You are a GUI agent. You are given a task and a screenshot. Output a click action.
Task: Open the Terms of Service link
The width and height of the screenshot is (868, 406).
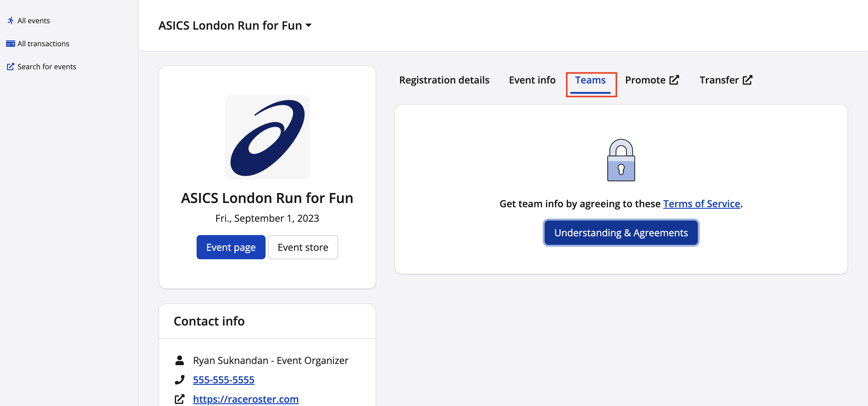(x=701, y=204)
